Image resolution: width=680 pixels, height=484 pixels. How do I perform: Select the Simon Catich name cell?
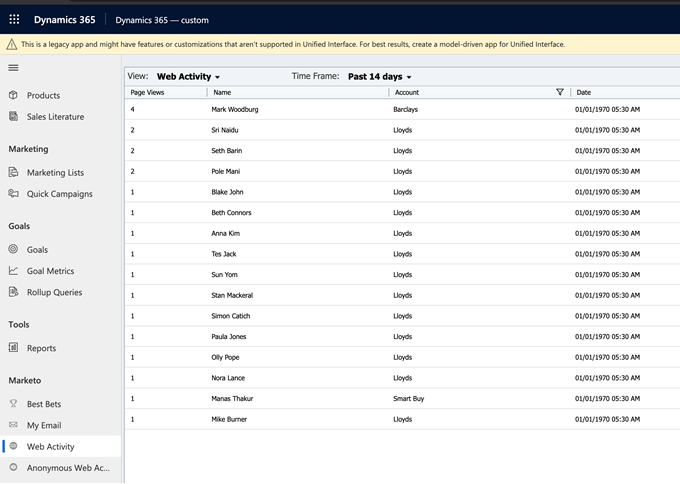(231, 316)
